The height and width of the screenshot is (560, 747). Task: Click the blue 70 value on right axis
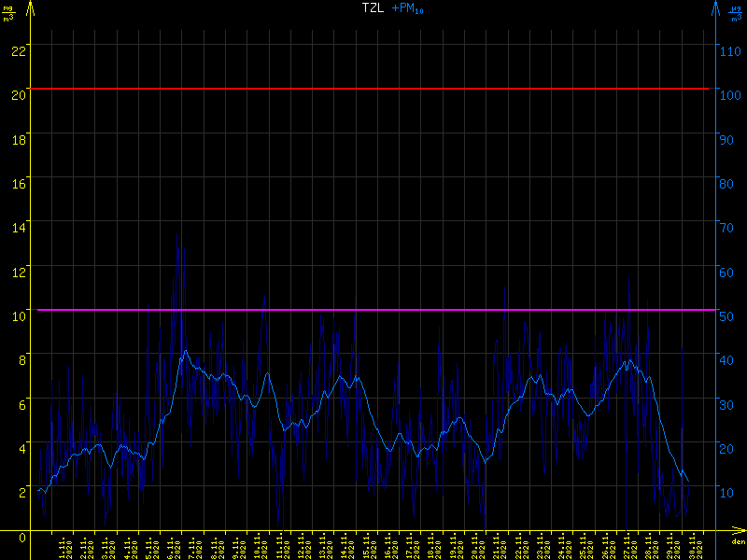pyautogui.click(x=728, y=227)
